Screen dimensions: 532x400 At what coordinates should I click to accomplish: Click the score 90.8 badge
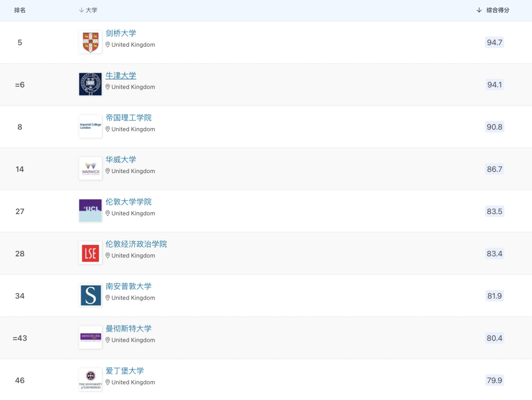[x=495, y=127]
